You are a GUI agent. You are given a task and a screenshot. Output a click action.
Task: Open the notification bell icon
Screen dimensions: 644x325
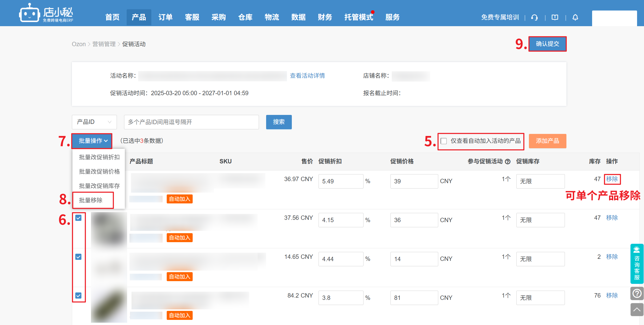(575, 17)
